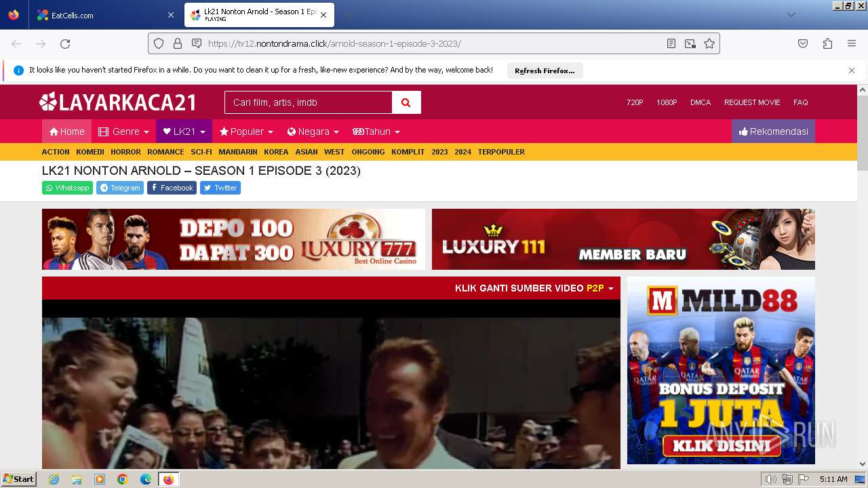Open picture-in-picture icon in address bar

pos(690,43)
